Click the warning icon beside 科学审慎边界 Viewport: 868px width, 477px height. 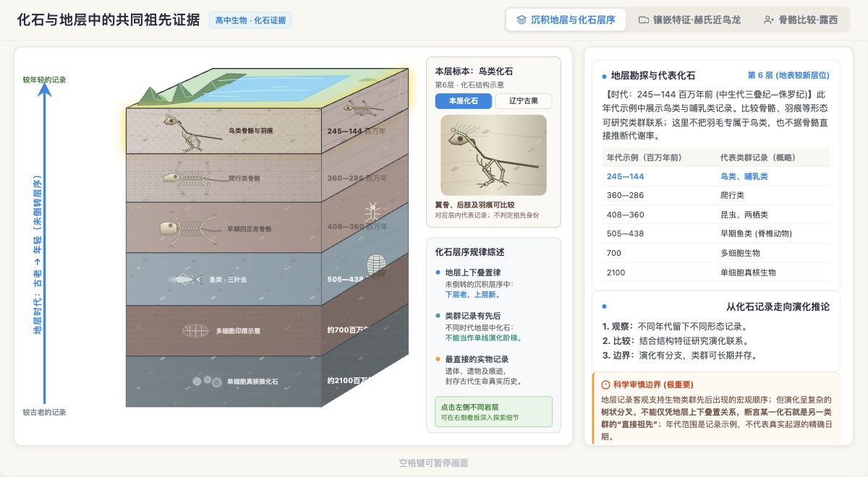click(x=605, y=384)
